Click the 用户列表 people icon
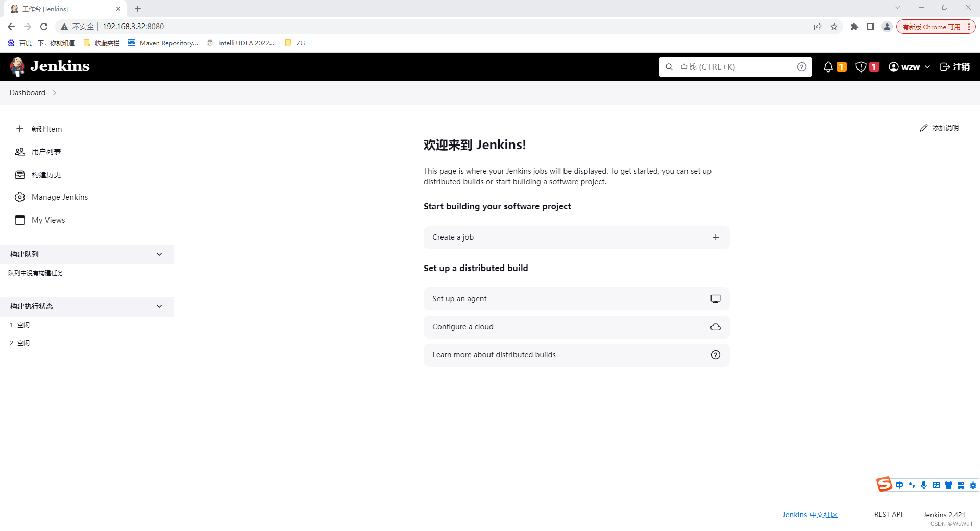This screenshot has height=531, width=980. [x=20, y=152]
